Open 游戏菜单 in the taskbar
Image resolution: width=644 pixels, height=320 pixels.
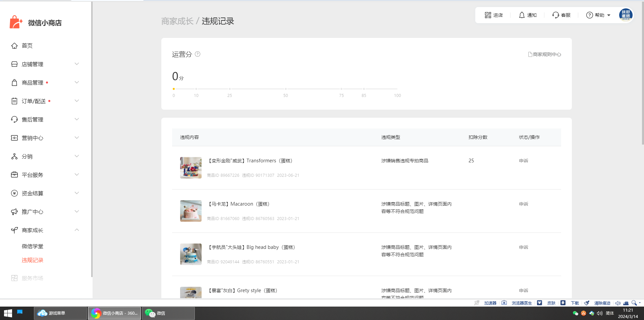point(60,313)
